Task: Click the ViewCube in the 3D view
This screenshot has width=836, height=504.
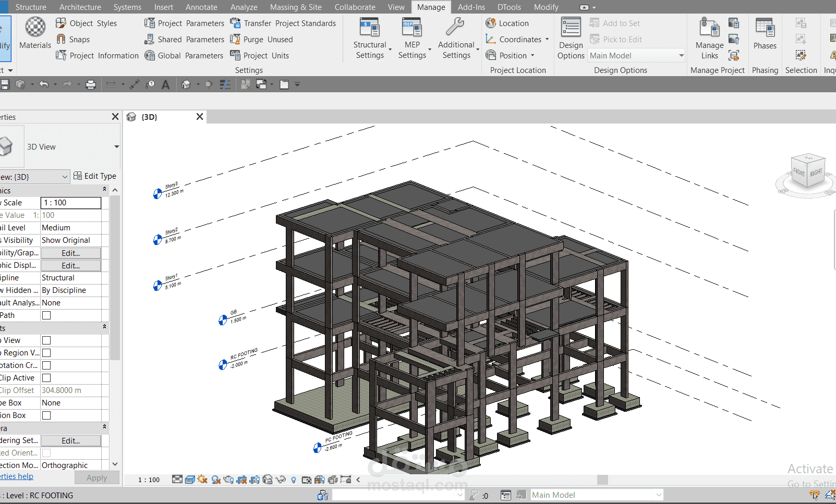Action: click(807, 173)
